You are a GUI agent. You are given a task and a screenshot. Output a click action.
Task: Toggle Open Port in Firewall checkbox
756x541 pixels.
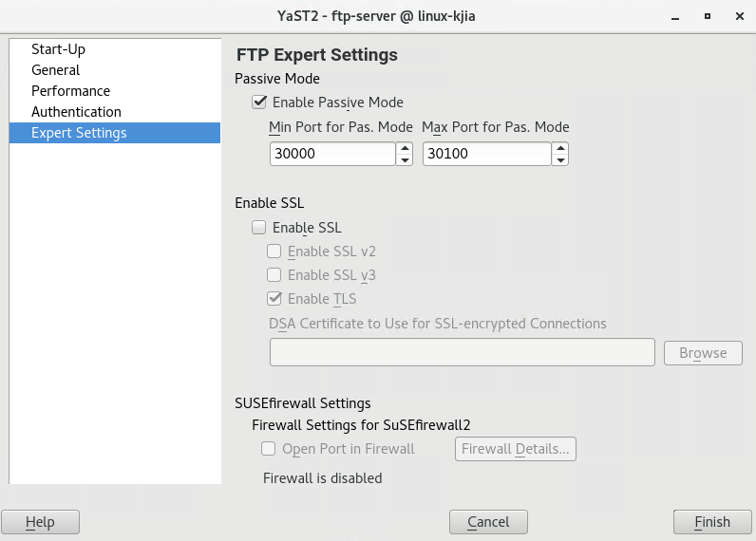269,449
